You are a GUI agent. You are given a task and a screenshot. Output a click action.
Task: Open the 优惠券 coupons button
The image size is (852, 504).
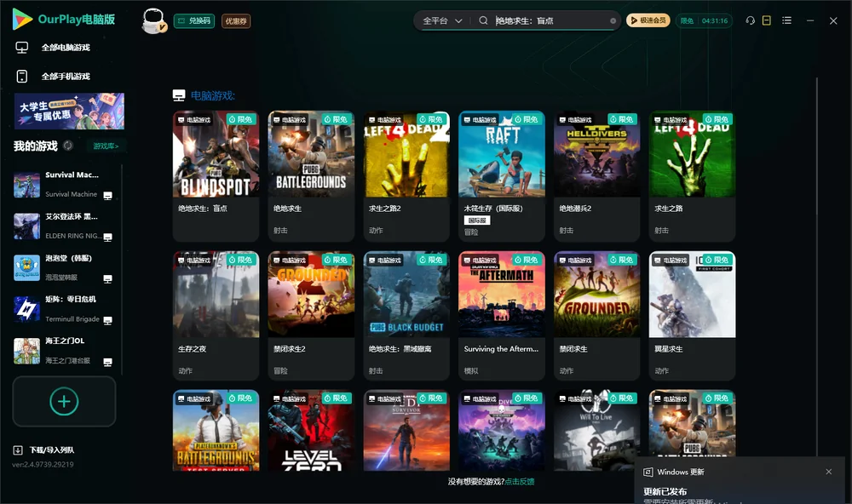click(x=236, y=20)
